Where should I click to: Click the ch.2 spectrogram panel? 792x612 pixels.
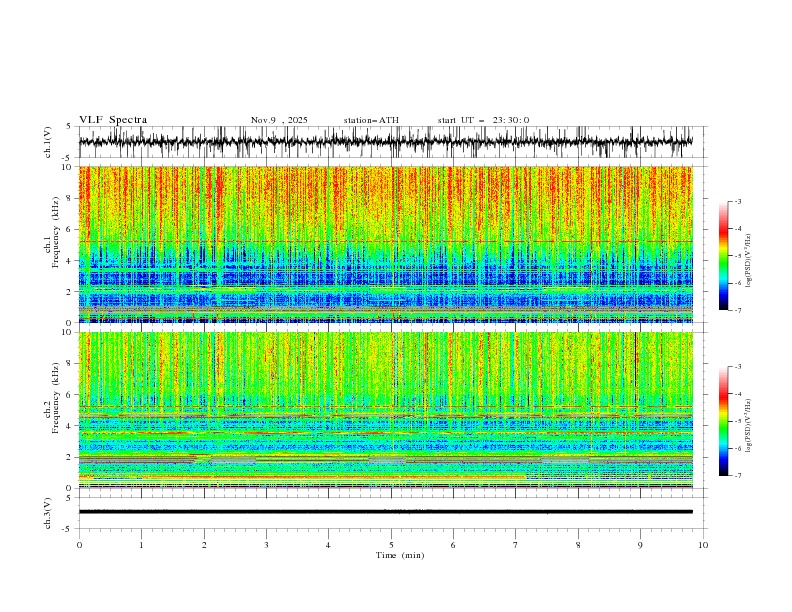(x=386, y=410)
